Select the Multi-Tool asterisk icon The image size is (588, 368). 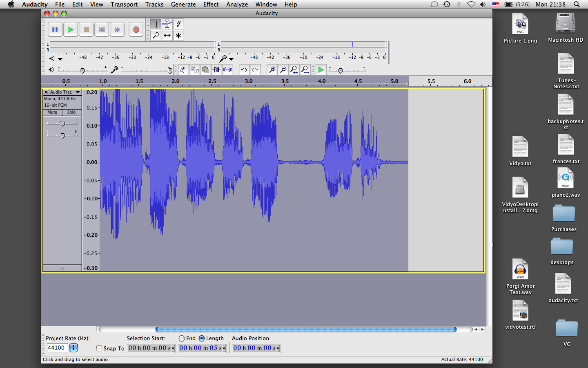click(178, 36)
